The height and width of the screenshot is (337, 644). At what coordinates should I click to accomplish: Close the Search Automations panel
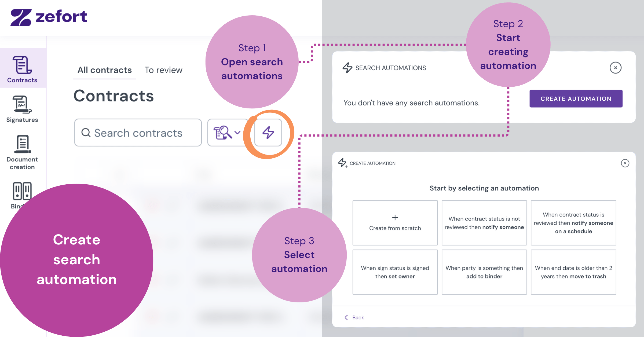(616, 68)
